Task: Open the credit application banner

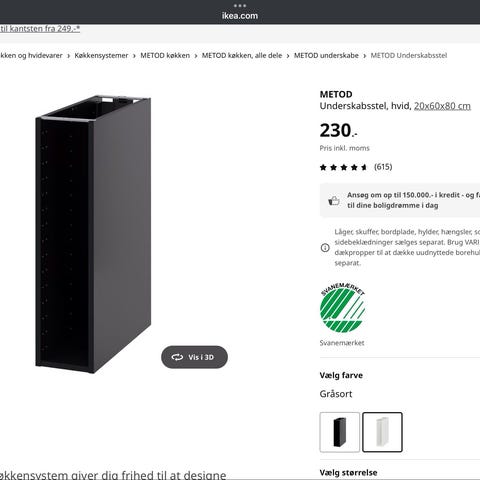Action: tap(400, 200)
